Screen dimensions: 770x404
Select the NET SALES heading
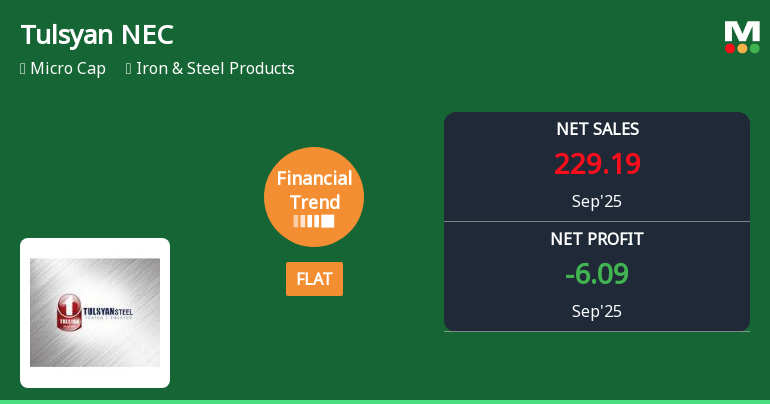click(597, 129)
